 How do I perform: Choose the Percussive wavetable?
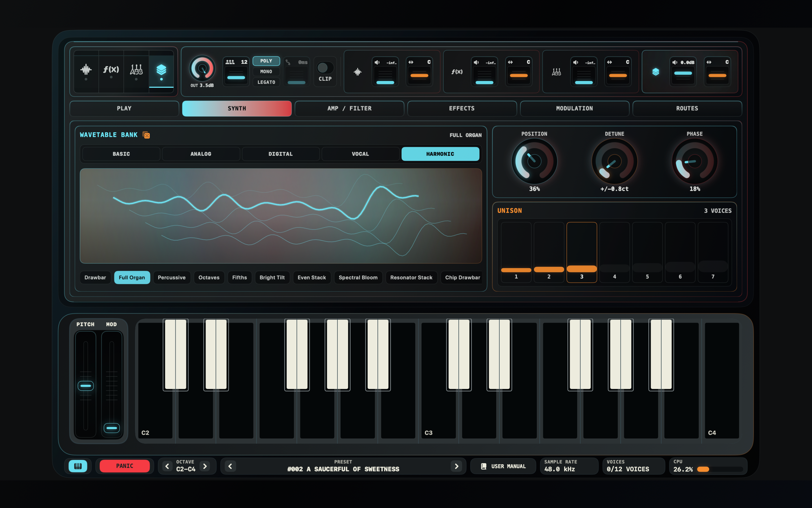coord(171,277)
